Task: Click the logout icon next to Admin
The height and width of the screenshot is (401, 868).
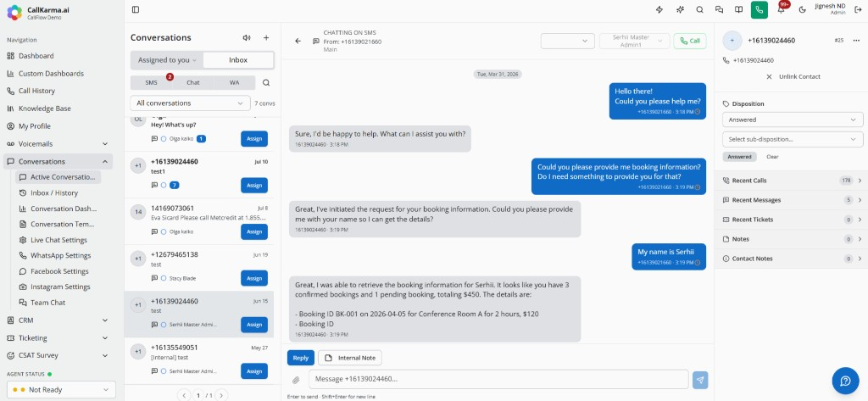Action: (x=858, y=9)
